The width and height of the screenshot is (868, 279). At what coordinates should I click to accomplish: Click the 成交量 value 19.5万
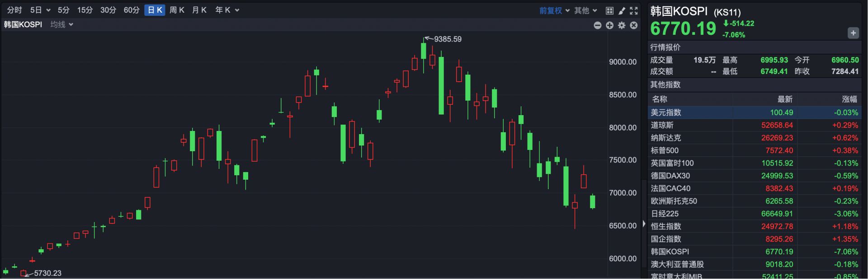tap(704, 60)
